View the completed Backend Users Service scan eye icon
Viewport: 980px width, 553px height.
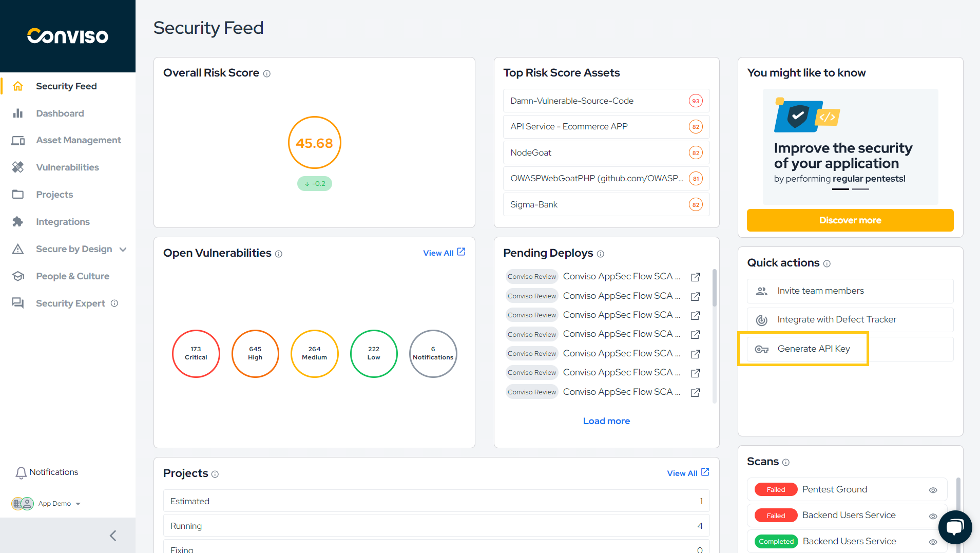933,542
